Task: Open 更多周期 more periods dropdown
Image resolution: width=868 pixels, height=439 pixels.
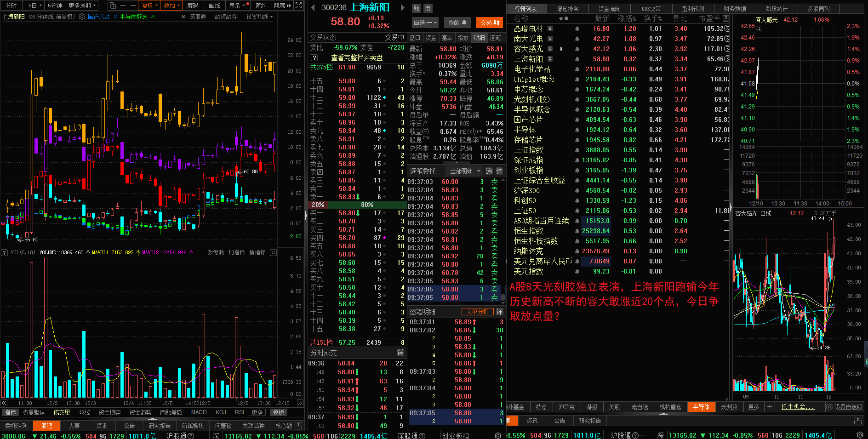Action: point(82,6)
